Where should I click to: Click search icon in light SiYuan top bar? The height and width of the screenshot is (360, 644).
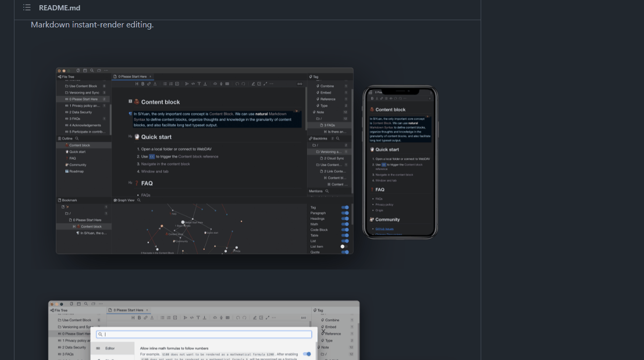pos(85,304)
